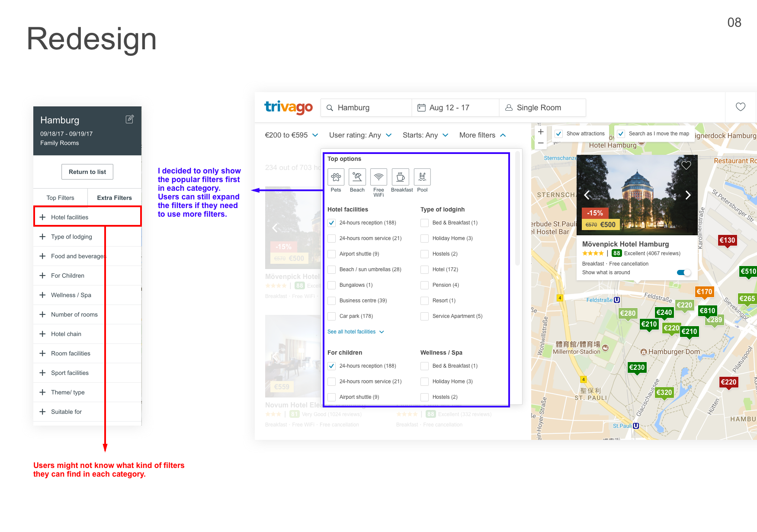Image resolution: width=757 pixels, height=532 pixels.
Task: Check Business centre (39) filter
Action: click(332, 301)
